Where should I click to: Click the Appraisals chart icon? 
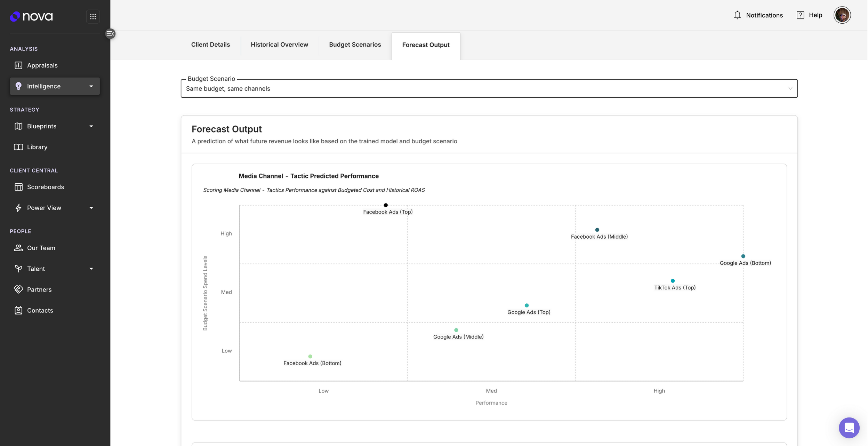click(18, 65)
